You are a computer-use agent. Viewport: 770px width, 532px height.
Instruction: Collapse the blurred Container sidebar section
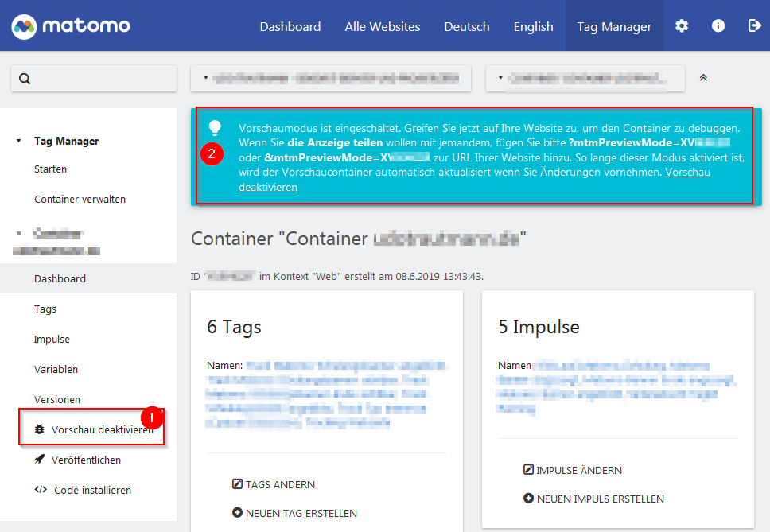(18, 234)
